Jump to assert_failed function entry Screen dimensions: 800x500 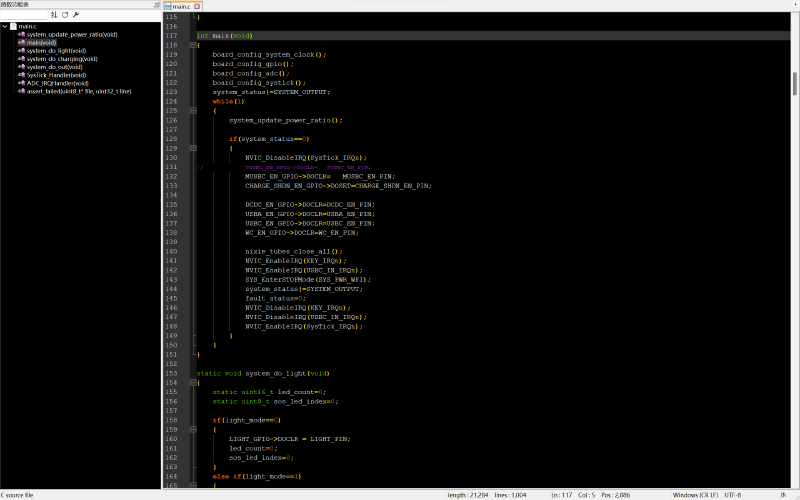tap(79, 91)
